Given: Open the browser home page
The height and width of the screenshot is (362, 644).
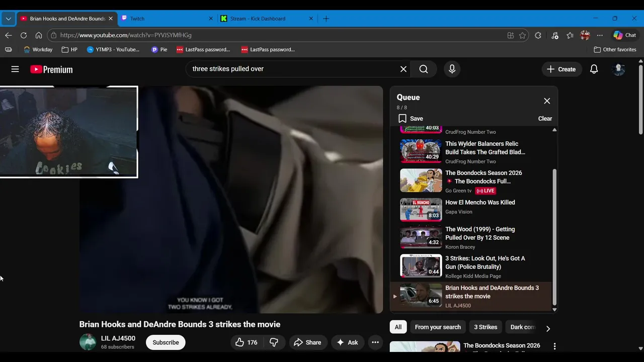Looking at the screenshot, I should [x=39, y=35].
